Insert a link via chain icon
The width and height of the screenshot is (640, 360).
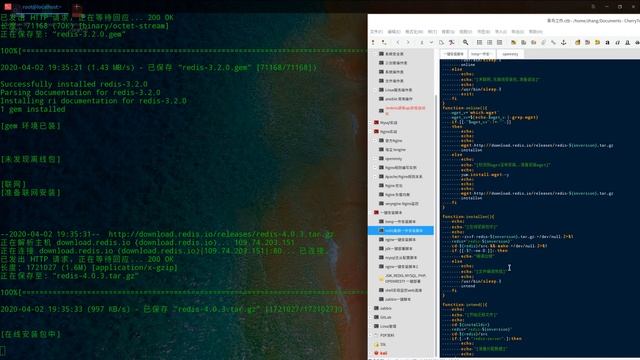tap(553, 42)
